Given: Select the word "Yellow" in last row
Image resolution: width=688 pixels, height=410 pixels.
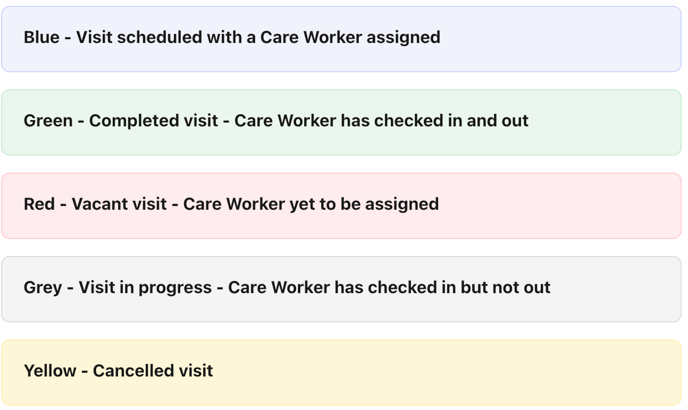Looking at the screenshot, I should tap(50, 371).
